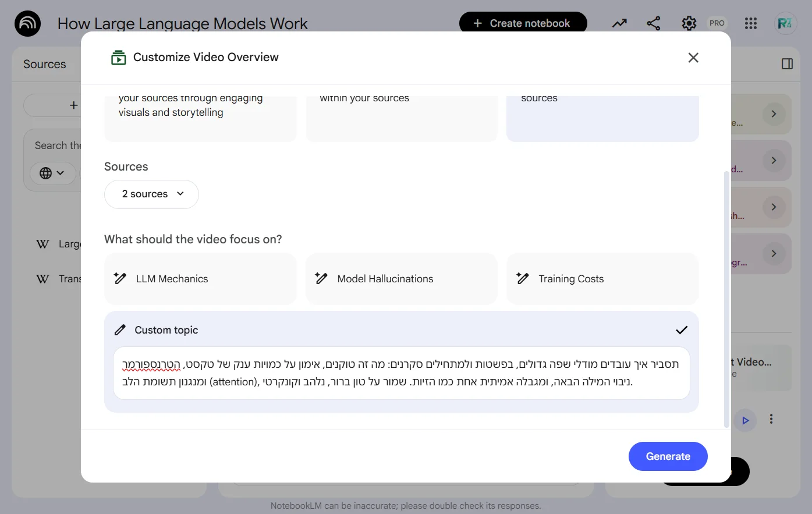The width and height of the screenshot is (812, 514).
Task: Click What should the video focus on heading
Action: coord(193,239)
